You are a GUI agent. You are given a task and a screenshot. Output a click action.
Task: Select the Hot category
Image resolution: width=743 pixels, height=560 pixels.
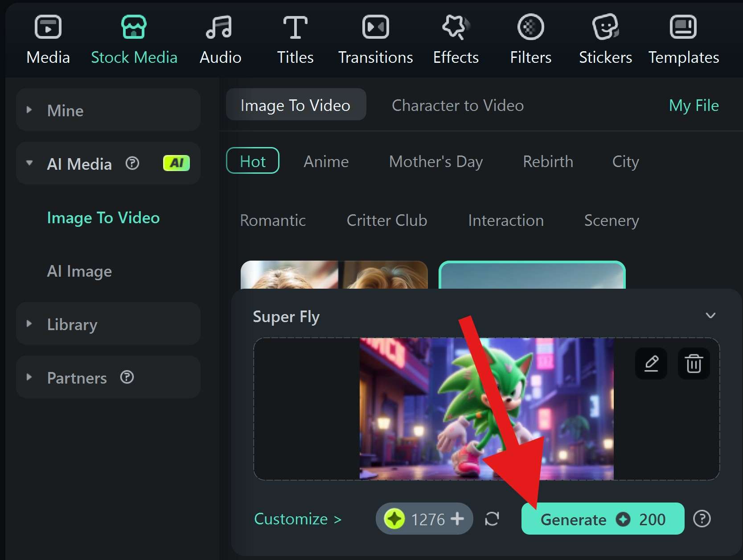[253, 161]
